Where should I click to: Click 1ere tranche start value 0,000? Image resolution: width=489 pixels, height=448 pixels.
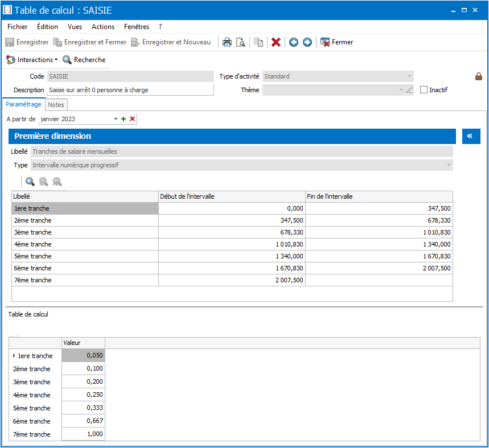pyautogui.click(x=295, y=208)
